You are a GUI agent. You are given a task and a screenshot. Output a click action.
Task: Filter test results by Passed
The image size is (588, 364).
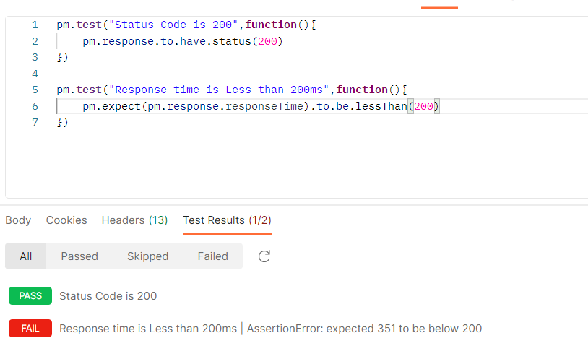pos(79,256)
